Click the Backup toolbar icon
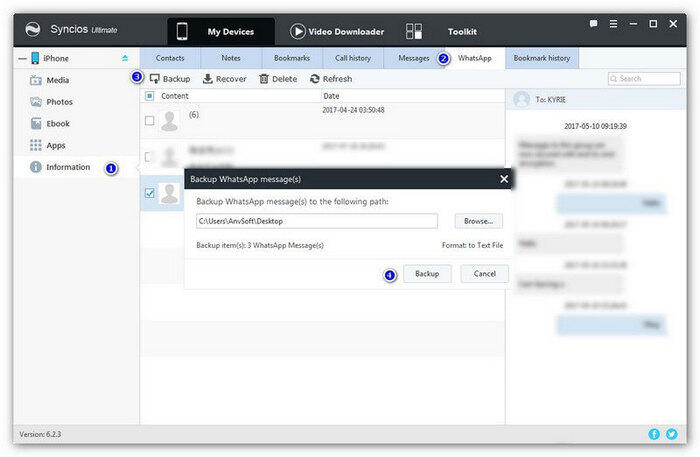Image resolution: width=700 pixels, height=457 pixels. click(x=155, y=78)
